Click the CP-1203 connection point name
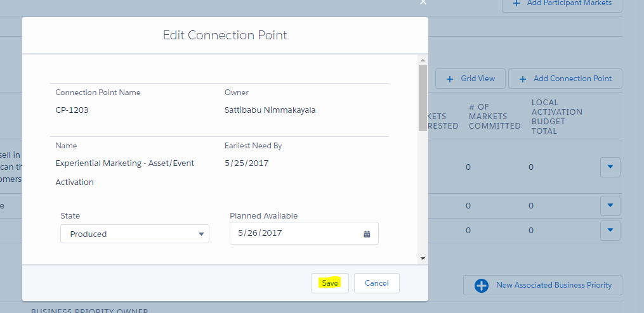The width and height of the screenshot is (644, 313). coord(72,110)
